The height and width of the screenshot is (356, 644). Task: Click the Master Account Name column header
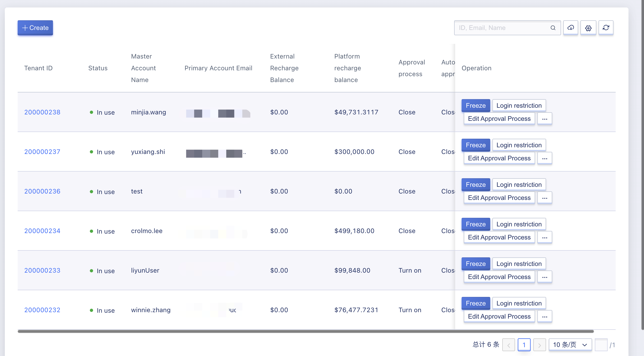click(144, 68)
